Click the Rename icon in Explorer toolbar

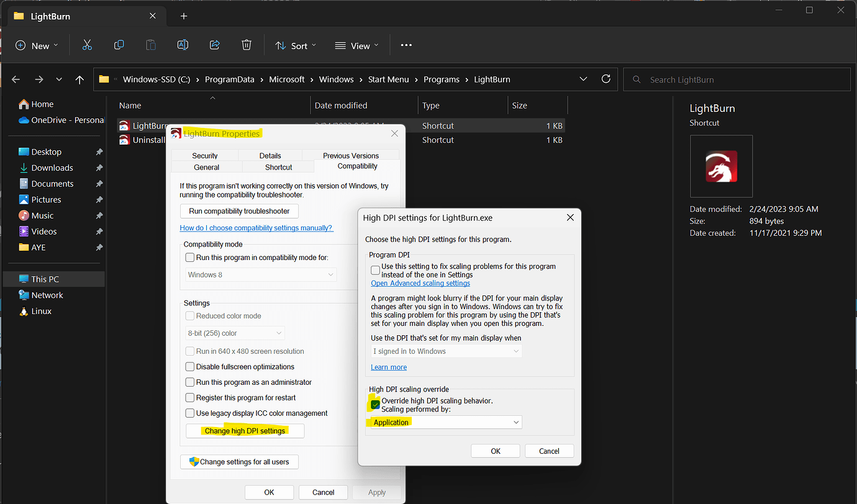(183, 45)
